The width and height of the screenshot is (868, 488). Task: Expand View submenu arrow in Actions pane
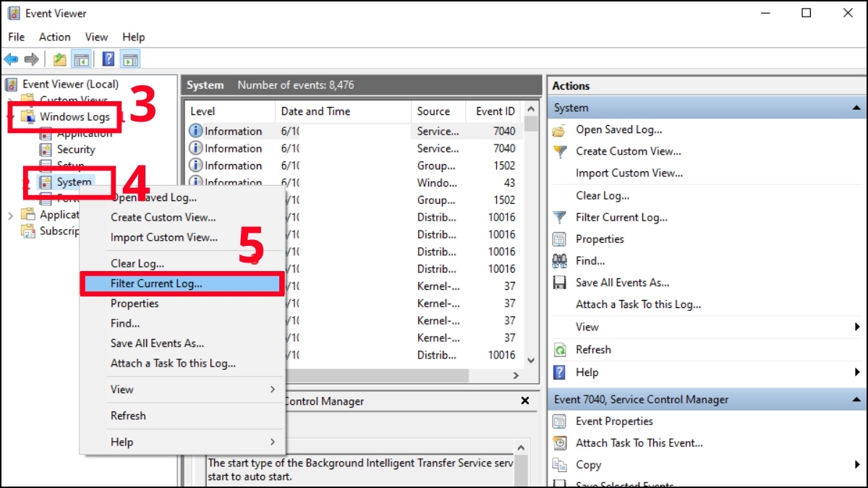[x=857, y=327]
